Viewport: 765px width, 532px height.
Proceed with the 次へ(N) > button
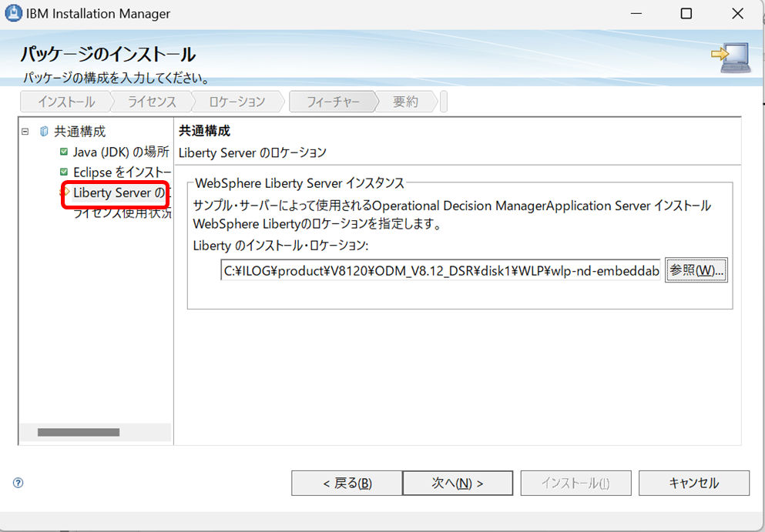pyautogui.click(x=458, y=483)
